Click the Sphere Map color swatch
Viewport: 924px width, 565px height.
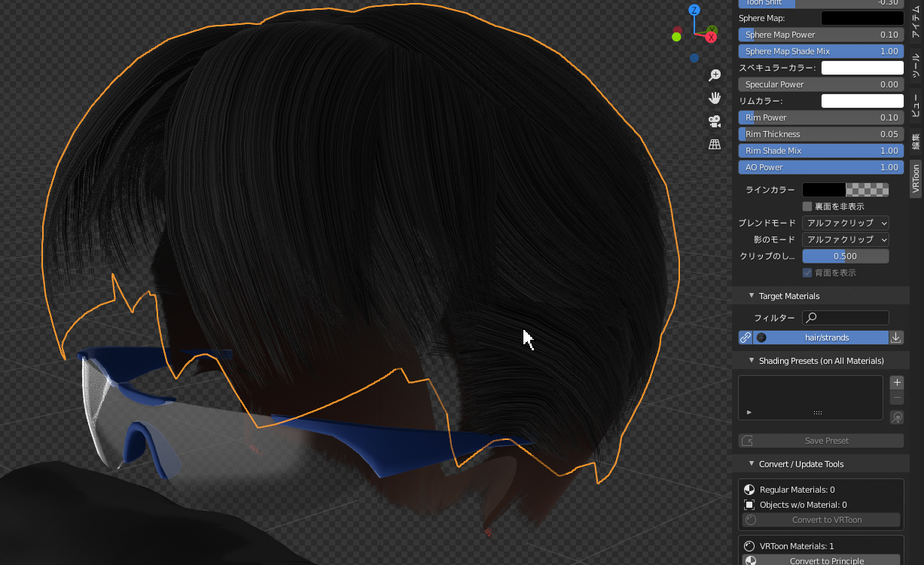point(862,18)
